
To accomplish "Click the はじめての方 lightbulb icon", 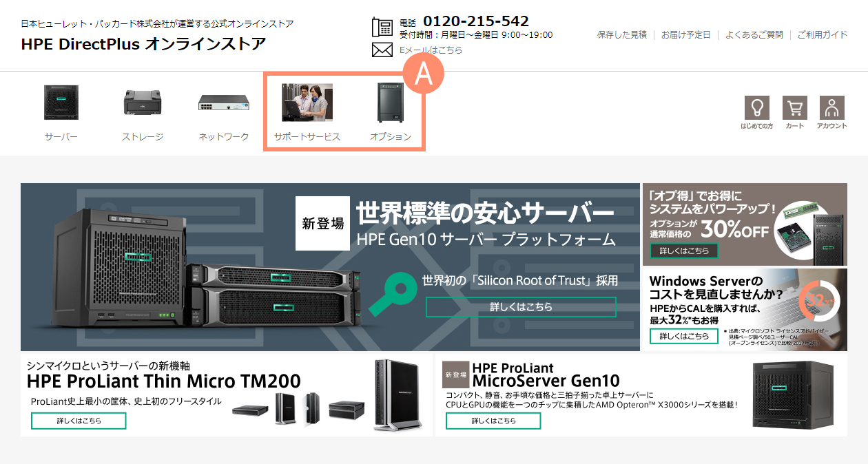I will [x=756, y=108].
